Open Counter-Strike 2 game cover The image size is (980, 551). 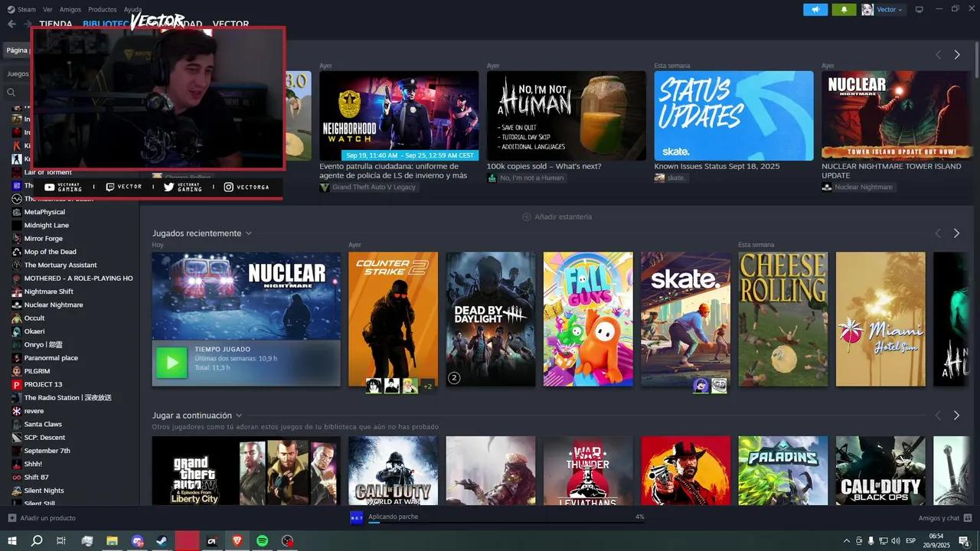point(393,319)
